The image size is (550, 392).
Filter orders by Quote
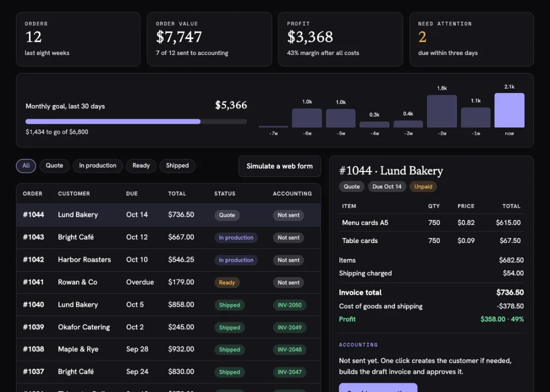(x=54, y=166)
